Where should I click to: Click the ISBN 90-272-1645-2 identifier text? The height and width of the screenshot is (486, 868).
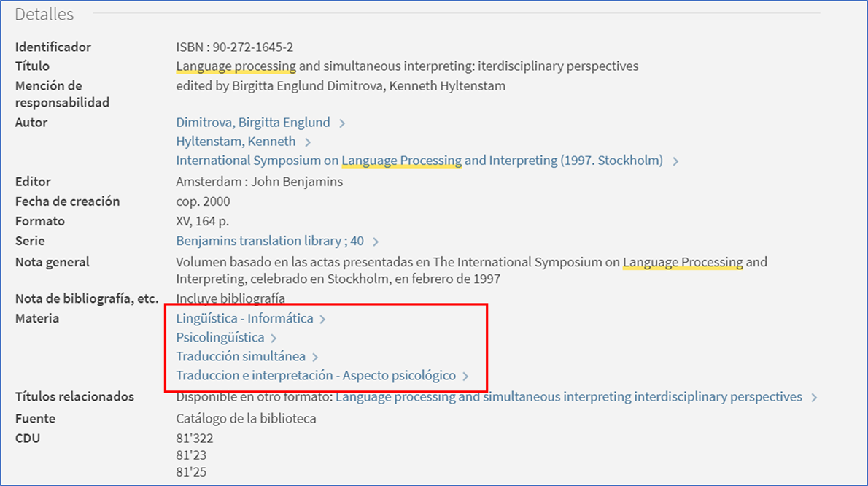click(234, 47)
